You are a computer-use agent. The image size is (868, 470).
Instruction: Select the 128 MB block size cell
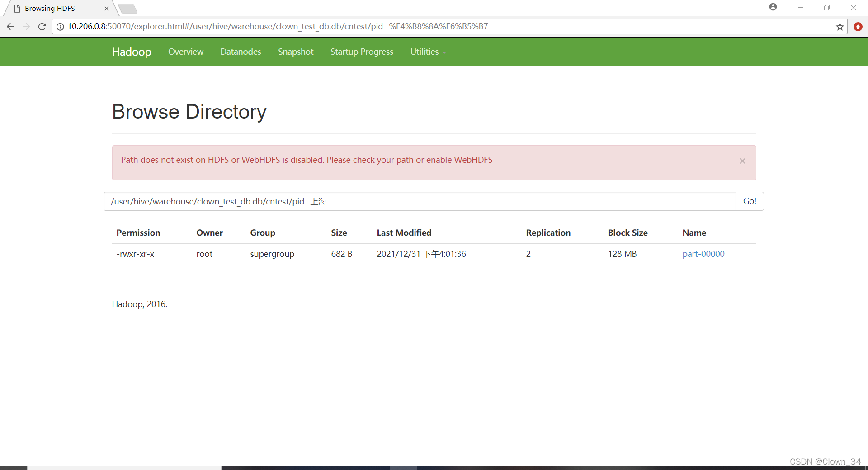coord(622,254)
